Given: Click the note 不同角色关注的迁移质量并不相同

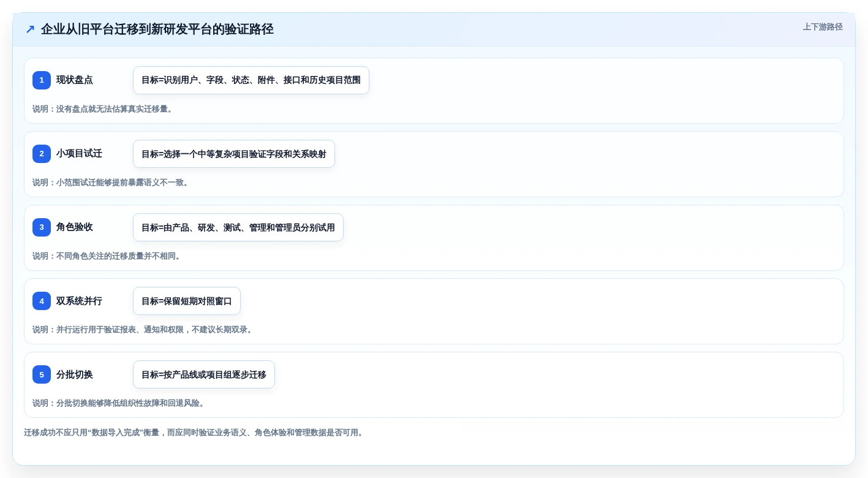Looking at the screenshot, I should tap(108, 256).
